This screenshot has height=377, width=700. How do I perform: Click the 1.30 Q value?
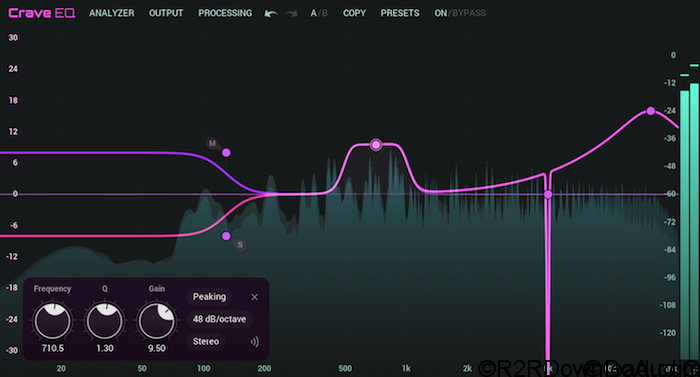[x=105, y=348]
